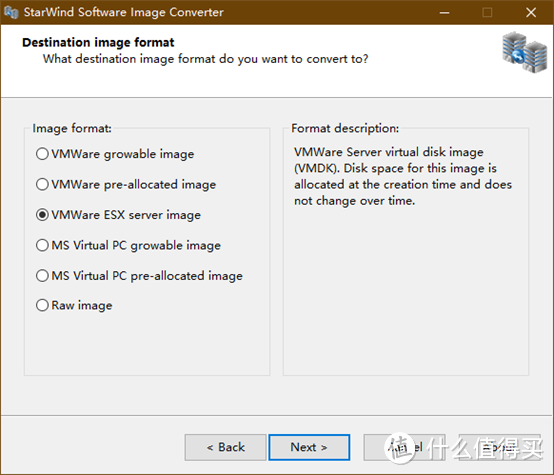Click the Format description group label
554x475 pixels.
[x=345, y=128]
